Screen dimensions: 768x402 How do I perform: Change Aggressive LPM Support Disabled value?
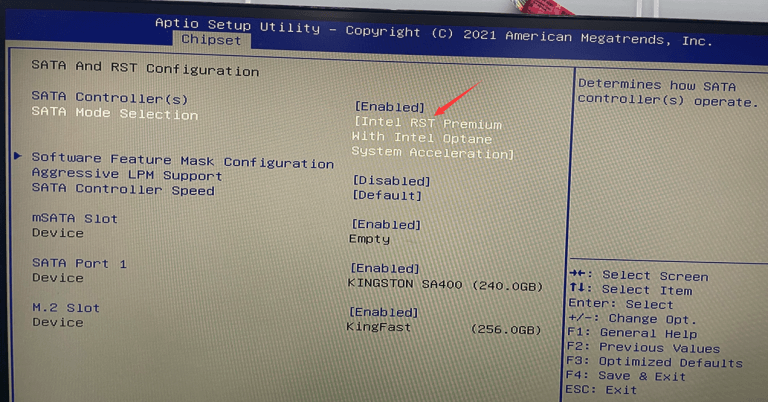point(391,180)
